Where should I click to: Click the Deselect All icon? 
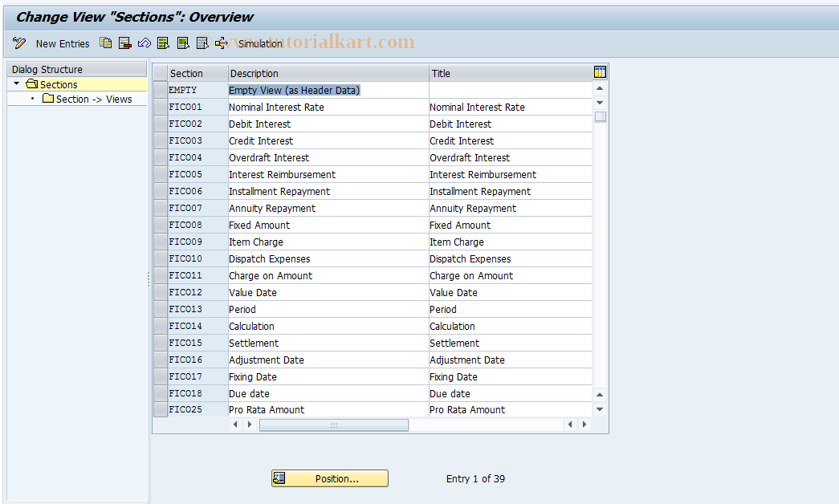point(202,43)
